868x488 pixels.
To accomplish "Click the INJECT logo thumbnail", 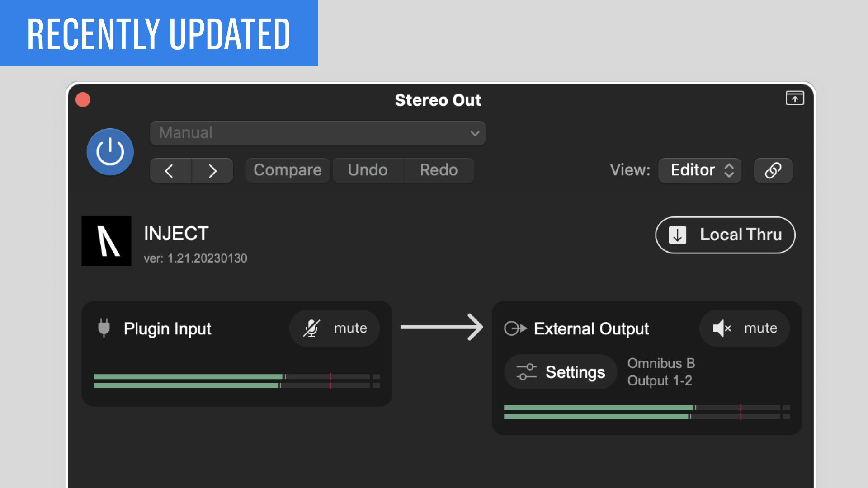I will point(106,241).
